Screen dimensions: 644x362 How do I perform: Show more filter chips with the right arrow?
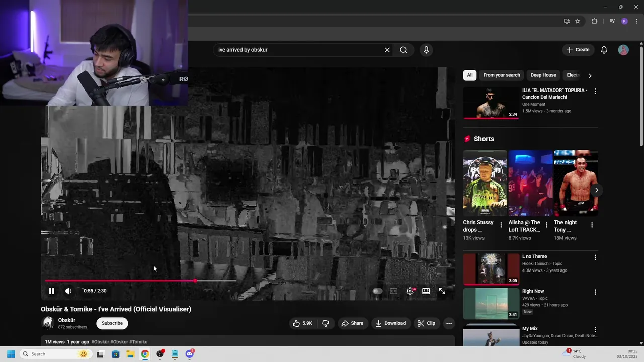click(x=590, y=76)
